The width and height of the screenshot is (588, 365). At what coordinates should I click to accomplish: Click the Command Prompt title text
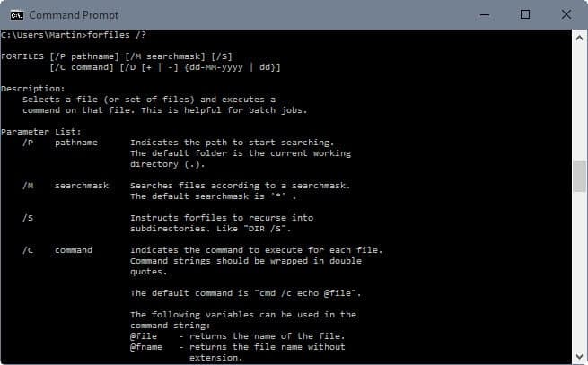[74, 15]
